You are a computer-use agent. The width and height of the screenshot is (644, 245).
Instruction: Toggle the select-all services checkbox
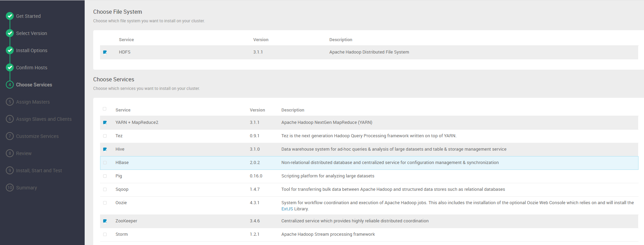[x=105, y=109]
